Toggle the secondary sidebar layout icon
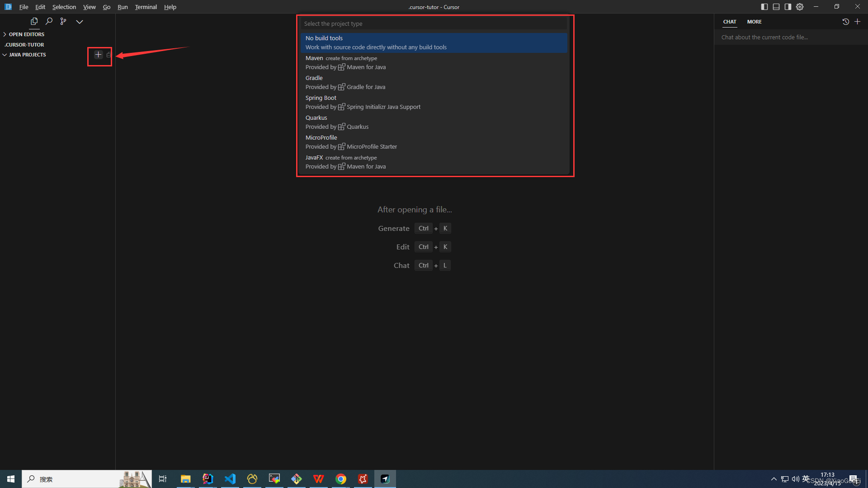868x488 pixels. (x=788, y=7)
